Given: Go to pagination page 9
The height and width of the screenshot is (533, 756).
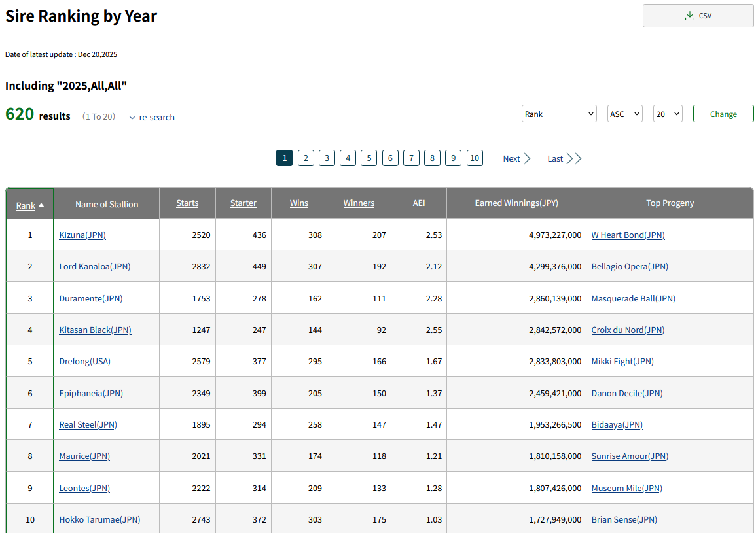Looking at the screenshot, I should 453,158.
